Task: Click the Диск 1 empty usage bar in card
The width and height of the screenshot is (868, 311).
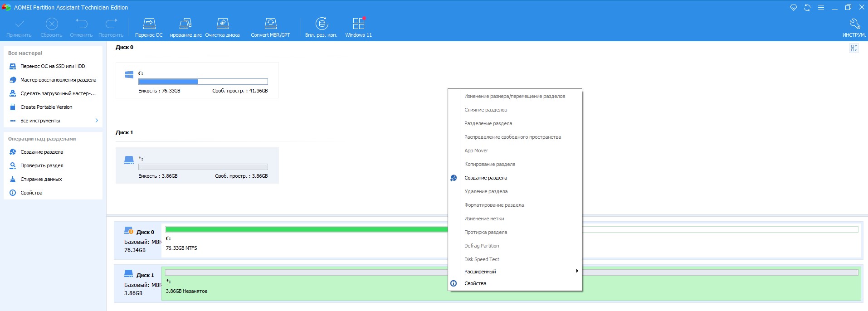Action: pyautogui.click(x=203, y=167)
